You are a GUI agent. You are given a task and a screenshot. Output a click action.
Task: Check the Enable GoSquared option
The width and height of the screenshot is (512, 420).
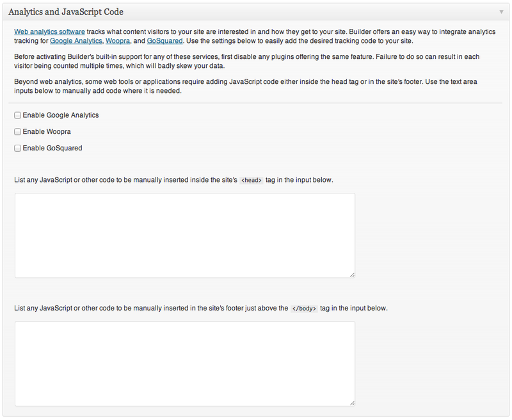[18, 149]
